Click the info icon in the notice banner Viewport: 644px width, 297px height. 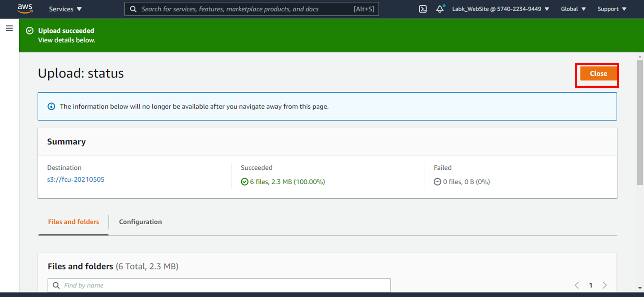coord(51,106)
